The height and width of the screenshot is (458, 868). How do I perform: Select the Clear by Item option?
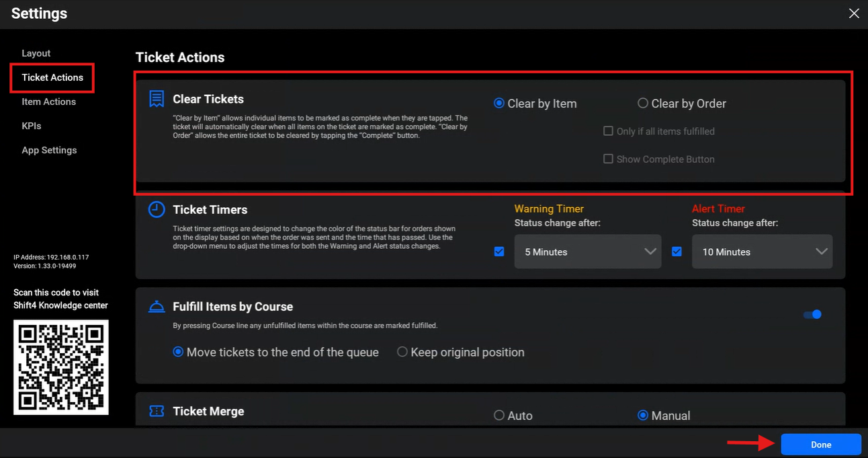point(499,104)
